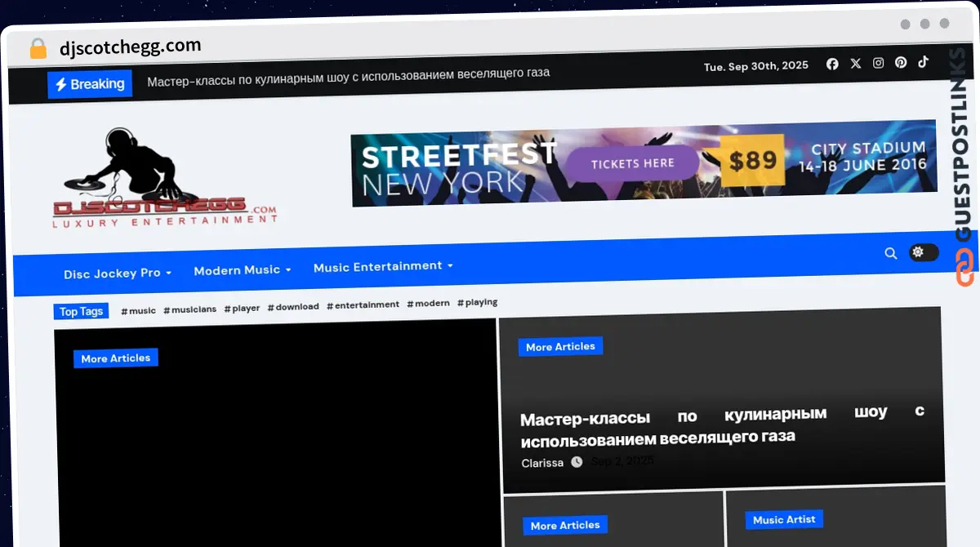This screenshot has width=980, height=547.
Task: Click the #download tag
Action: pos(293,307)
